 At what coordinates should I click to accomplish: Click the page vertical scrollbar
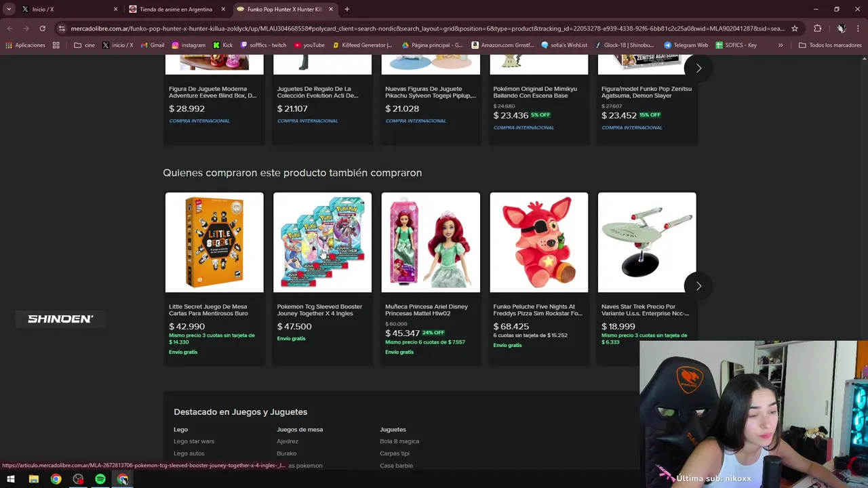[864, 263]
